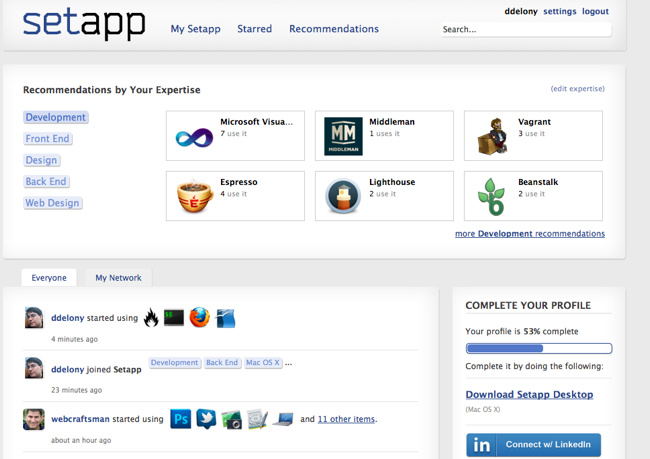650x459 pixels.
Task: Click the Search input field
Action: [524, 30]
